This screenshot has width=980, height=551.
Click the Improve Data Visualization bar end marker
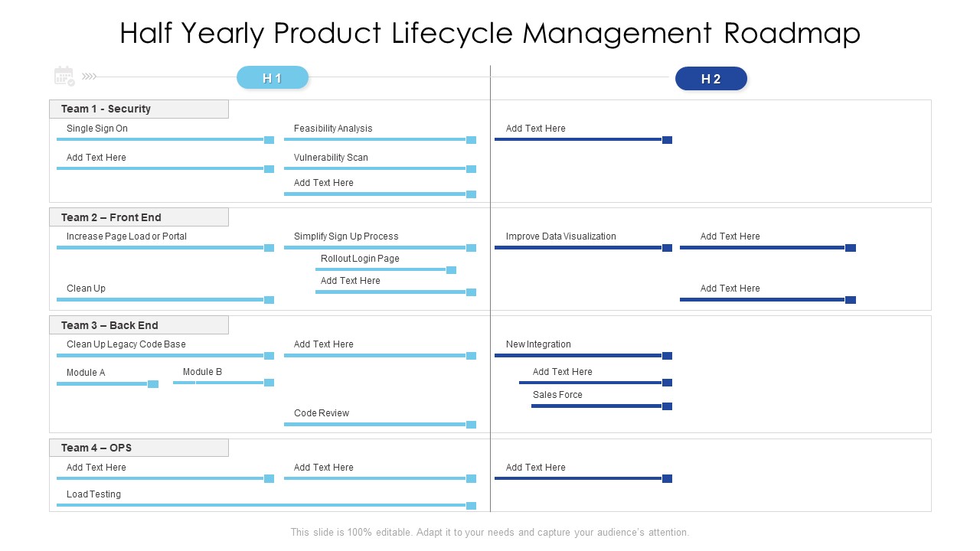tap(668, 248)
